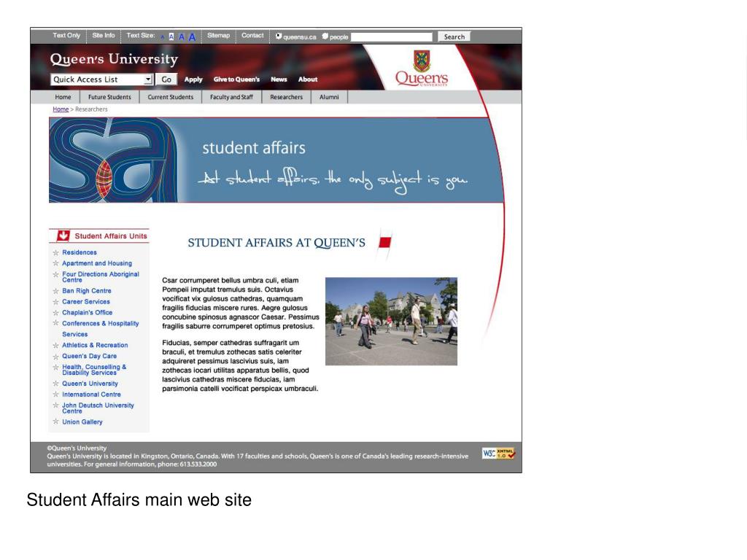The width and height of the screenshot is (747, 560).
Task: Open the Apartment and Housing link
Action: tap(97, 263)
